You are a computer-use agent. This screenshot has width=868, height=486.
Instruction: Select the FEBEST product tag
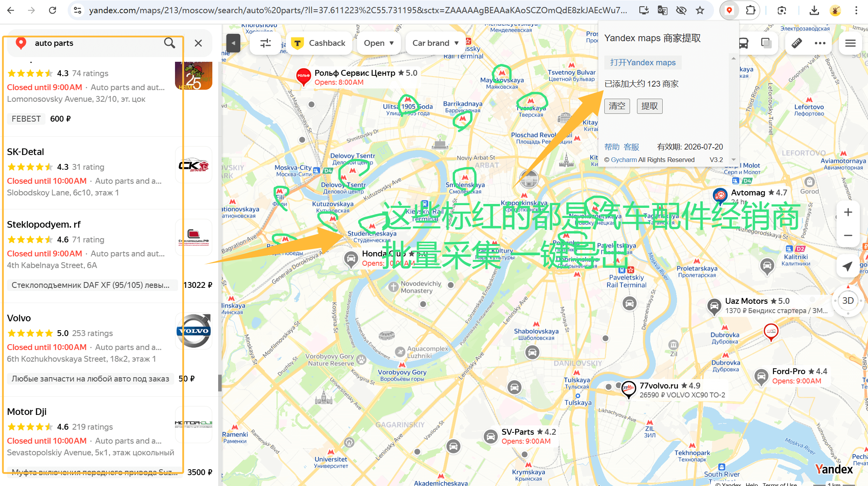[26, 119]
